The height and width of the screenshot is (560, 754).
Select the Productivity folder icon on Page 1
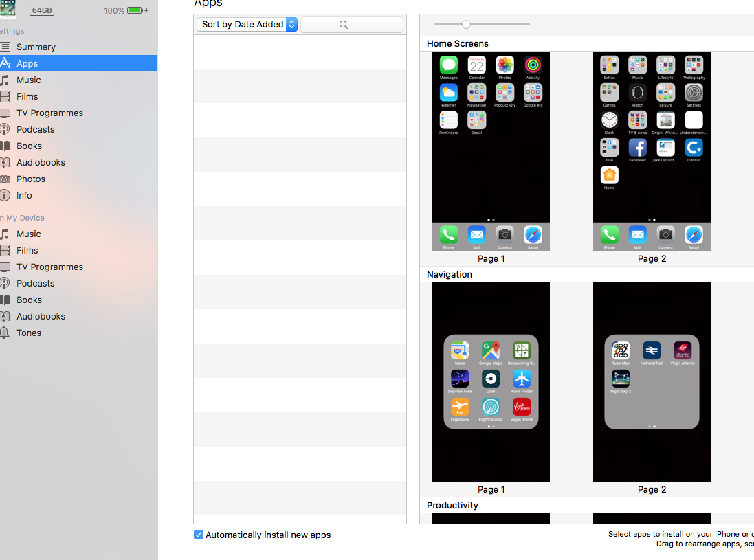point(504,92)
